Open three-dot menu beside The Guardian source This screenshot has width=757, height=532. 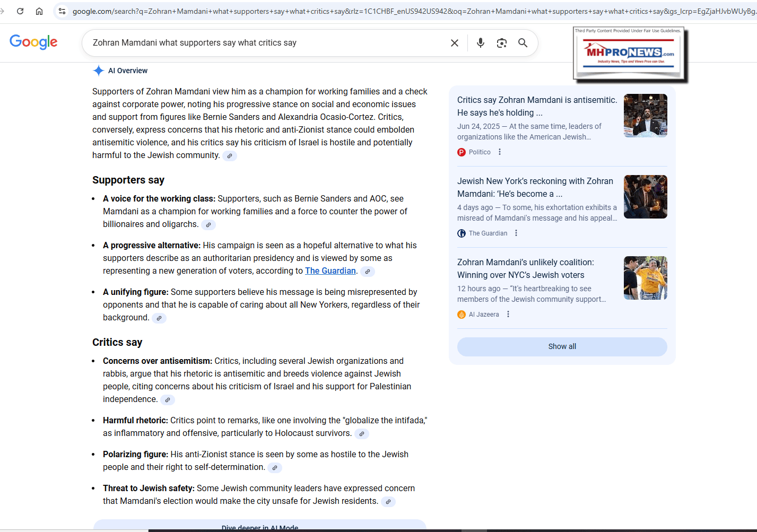tap(516, 233)
